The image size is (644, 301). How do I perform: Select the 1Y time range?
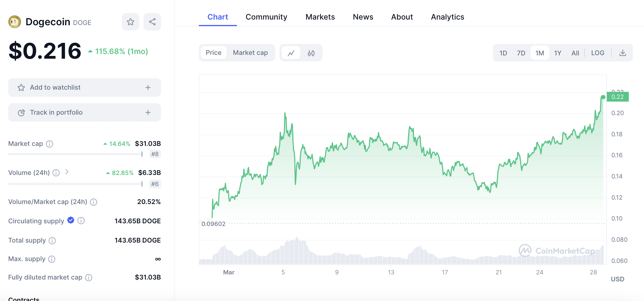pyautogui.click(x=558, y=53)
